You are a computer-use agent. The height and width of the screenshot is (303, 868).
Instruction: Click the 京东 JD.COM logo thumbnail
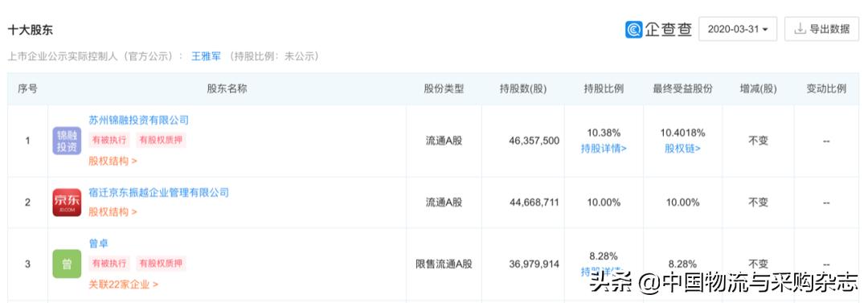click(67, 203)
